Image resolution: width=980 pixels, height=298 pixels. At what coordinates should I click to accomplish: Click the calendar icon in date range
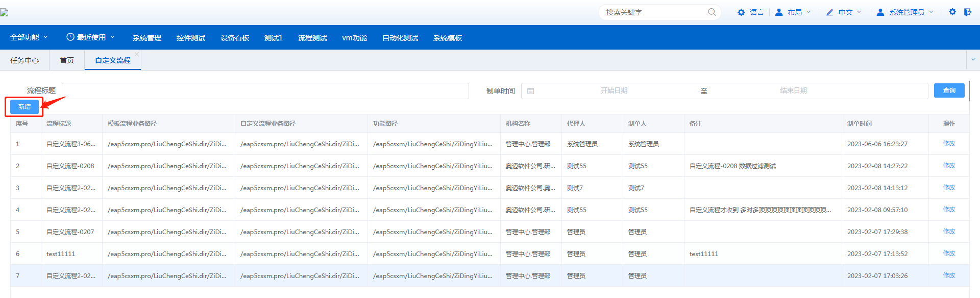pyautogui.click(x=530, y=91)
